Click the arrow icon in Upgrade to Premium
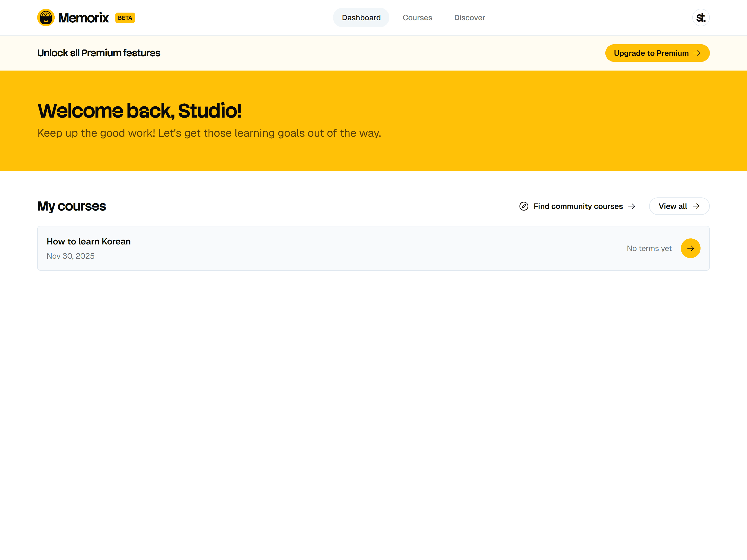 tap(697, 53)
